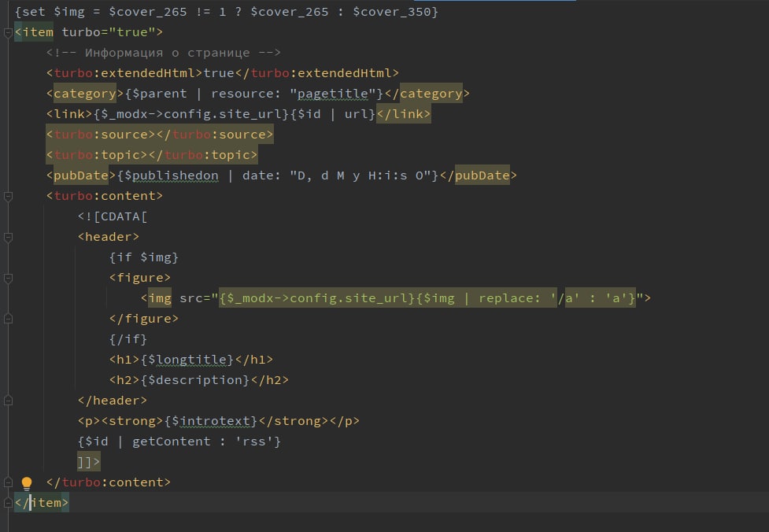
Task: Click the opening turbo:source tag
Action: coord(101,135)
